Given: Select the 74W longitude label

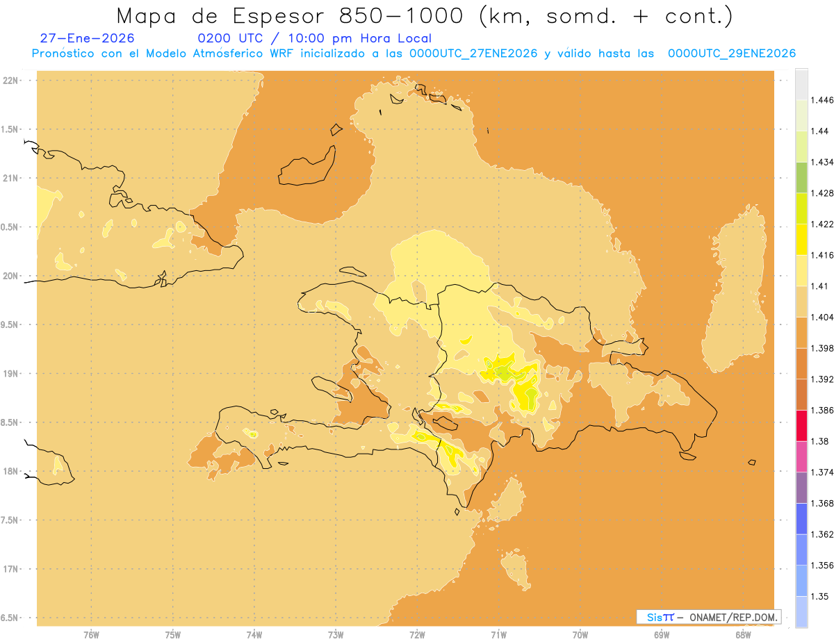Looking at the screenshot, I should (254, 634).
